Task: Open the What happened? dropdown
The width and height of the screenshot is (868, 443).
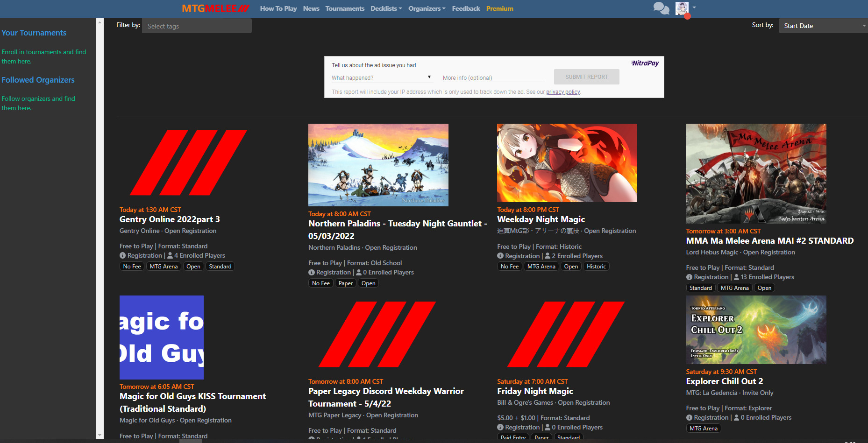Action: click(381, 77)
